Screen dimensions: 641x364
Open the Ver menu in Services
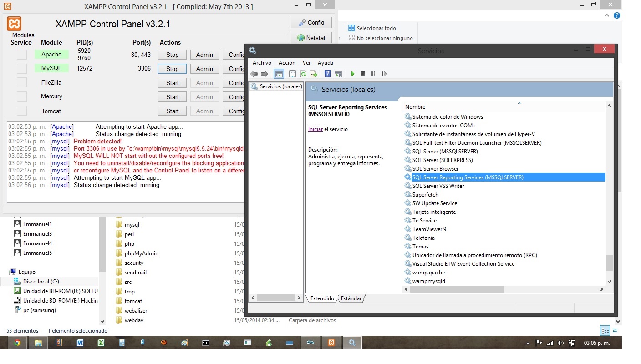click(306, 63)
